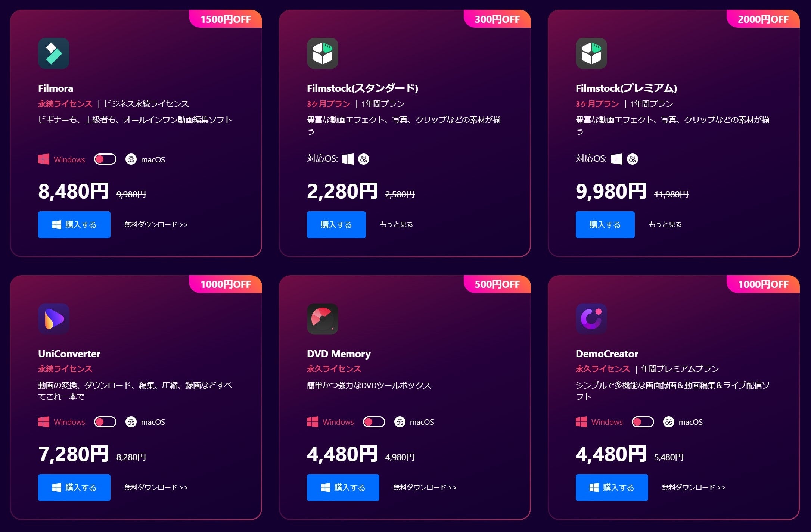The width and height of the screenshot is (811, 532).
Task: Switch DemoCreator OS toggle to macOS
Action: click(643, 422)
